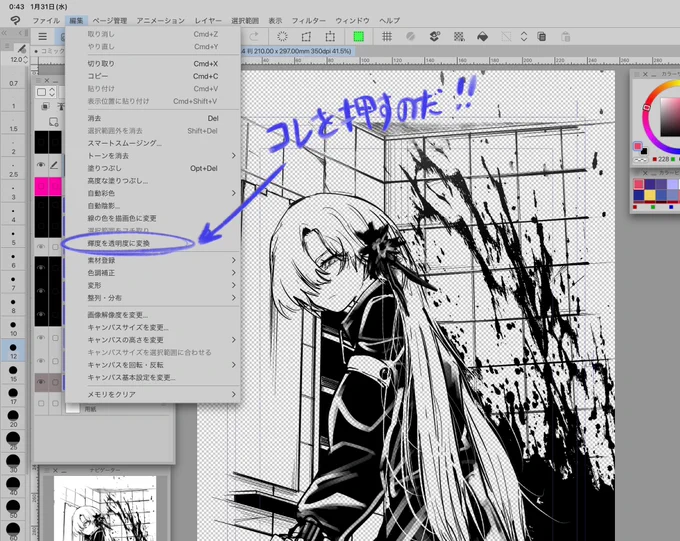The height and width of the screenshot is (541, 680).
Task: Open the フィルター menu
Action: (x=308, y=20)
